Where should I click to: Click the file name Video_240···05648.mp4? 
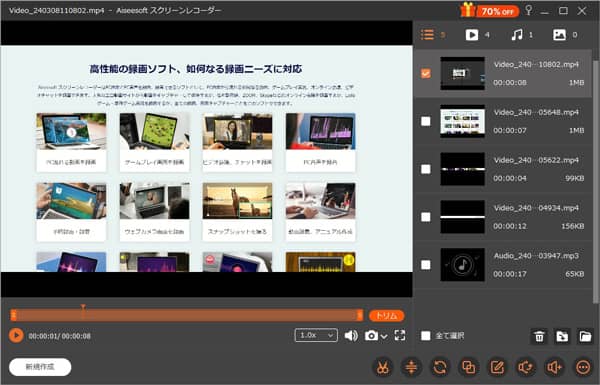pos(536,112)
